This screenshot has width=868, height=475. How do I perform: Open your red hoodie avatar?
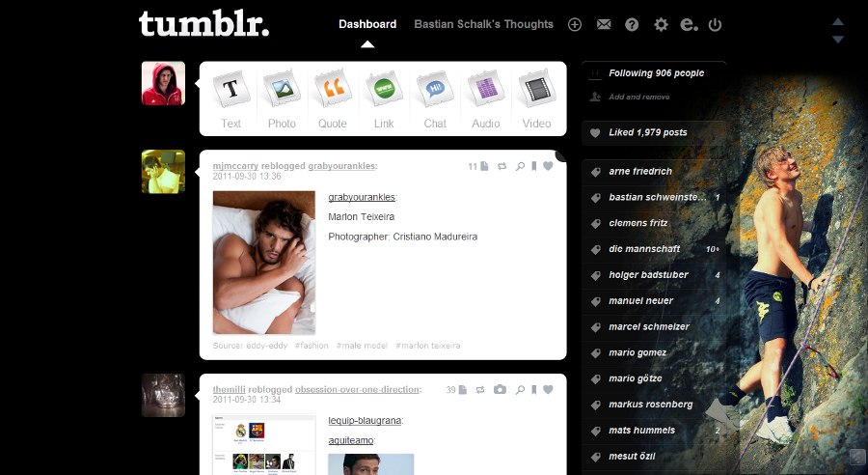click(x=163, y=83)
